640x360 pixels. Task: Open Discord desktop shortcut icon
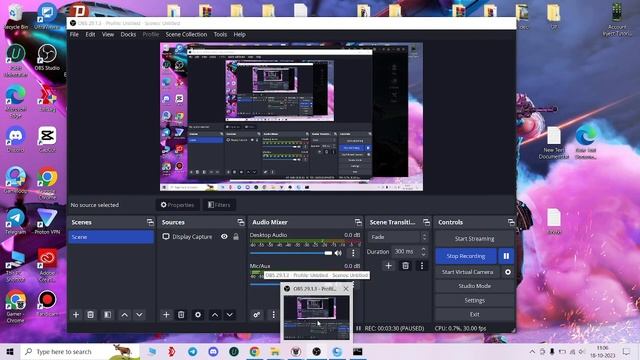(16, 140)
